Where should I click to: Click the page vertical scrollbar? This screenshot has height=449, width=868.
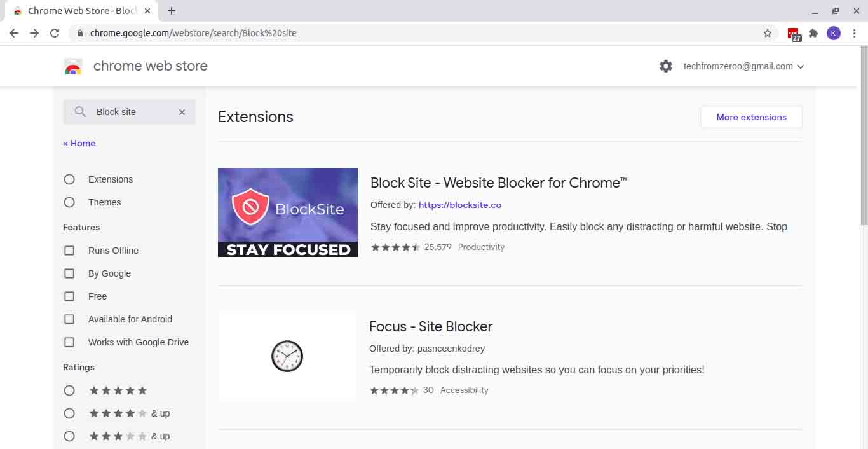[x=863, y=135]
